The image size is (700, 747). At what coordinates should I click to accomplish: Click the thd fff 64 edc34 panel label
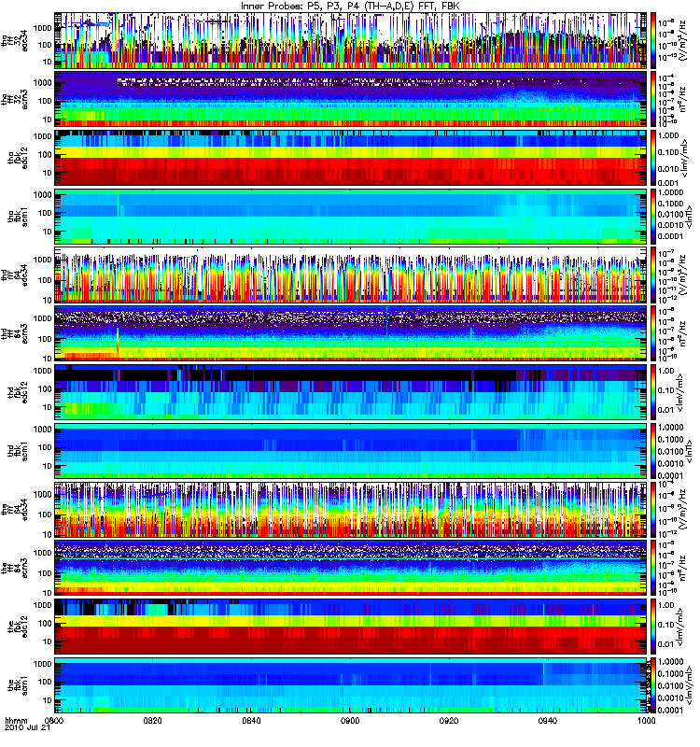14,275
